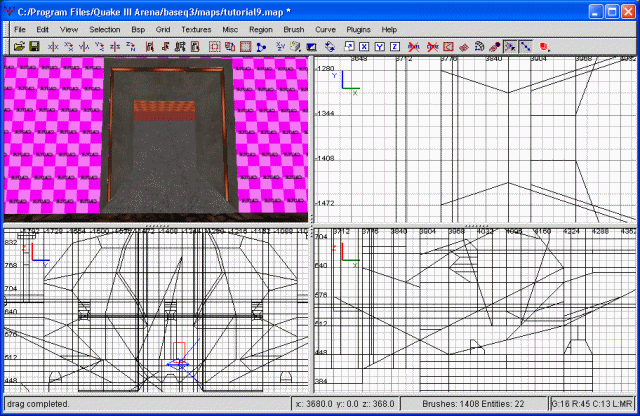Click the lava texture in the camera view
Screen dimensions: 640x416
(164, 111)
